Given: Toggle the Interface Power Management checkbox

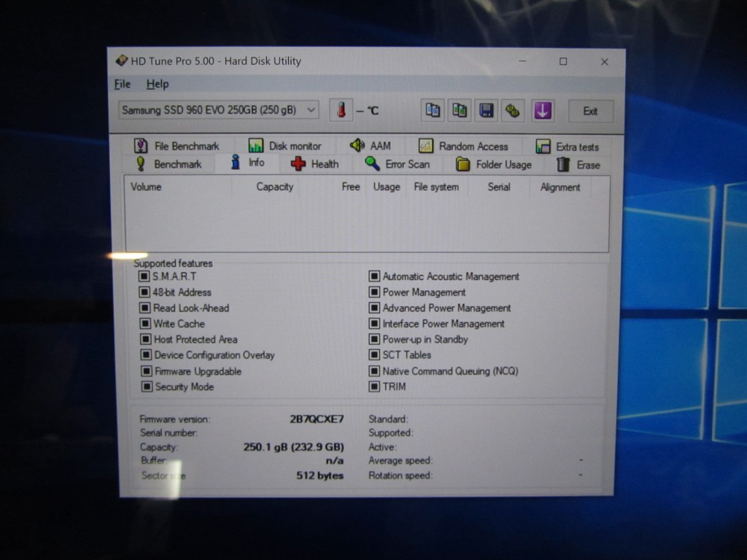Looking at the screenshot, I should tap(374, 323).
